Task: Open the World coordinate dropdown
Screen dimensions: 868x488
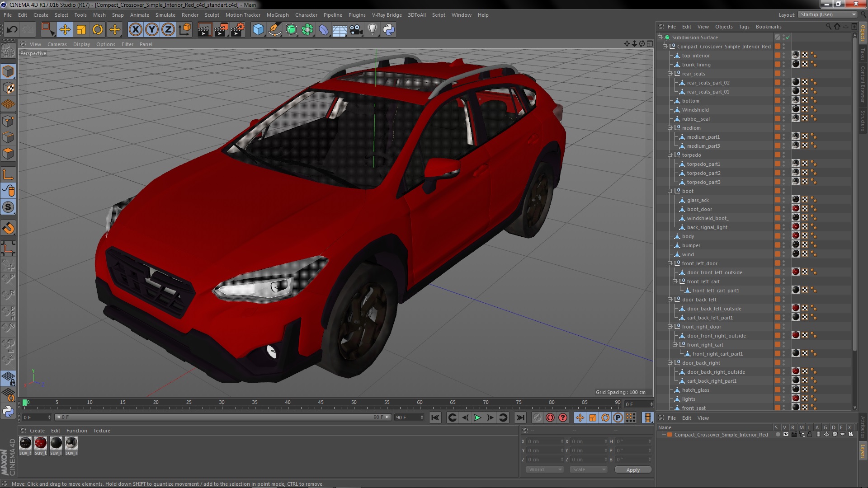Action: (x=545, y=470)
